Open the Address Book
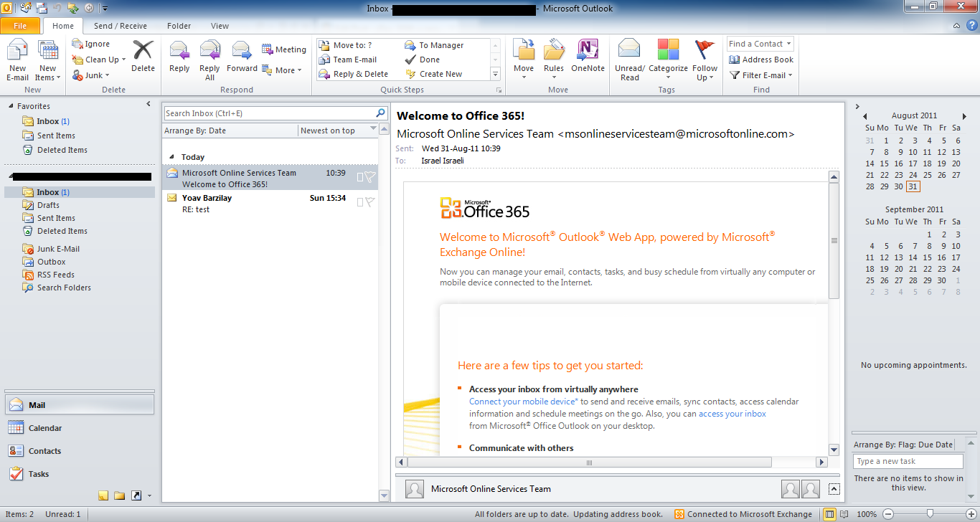Image resolution: width=980 pixels, height=522 pixels. (762, 60)
